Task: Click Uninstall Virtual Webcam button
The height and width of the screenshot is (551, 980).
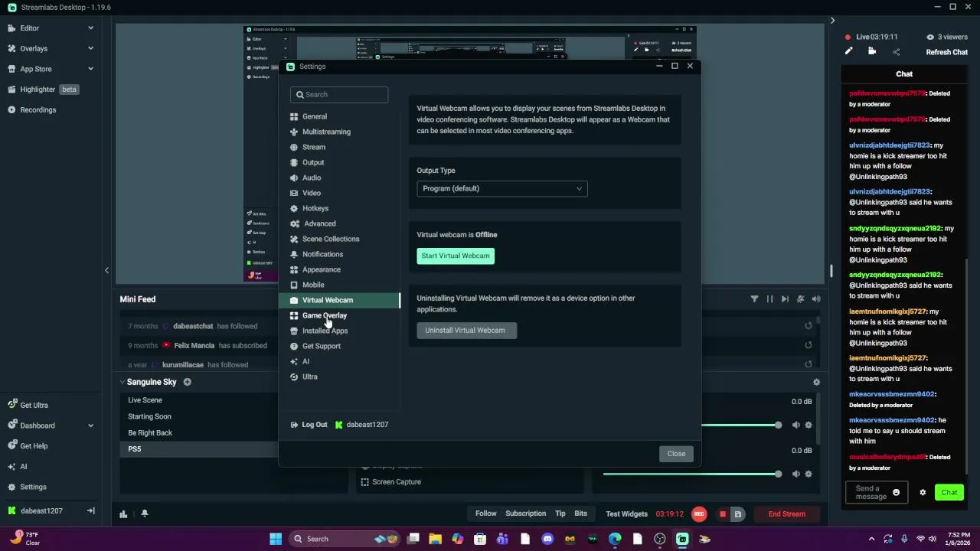Action: pos(465,331)
